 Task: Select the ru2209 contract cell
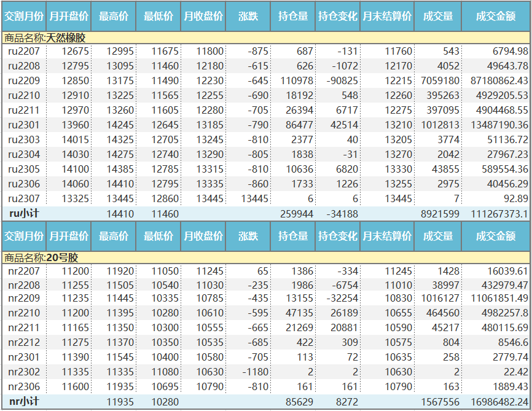(24, 81)
